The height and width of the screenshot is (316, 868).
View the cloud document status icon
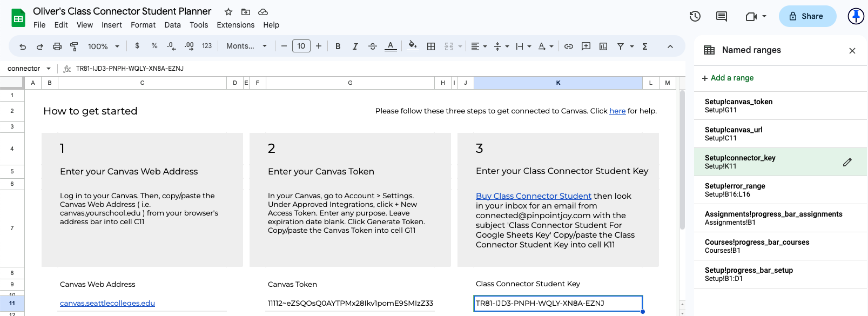263,12
